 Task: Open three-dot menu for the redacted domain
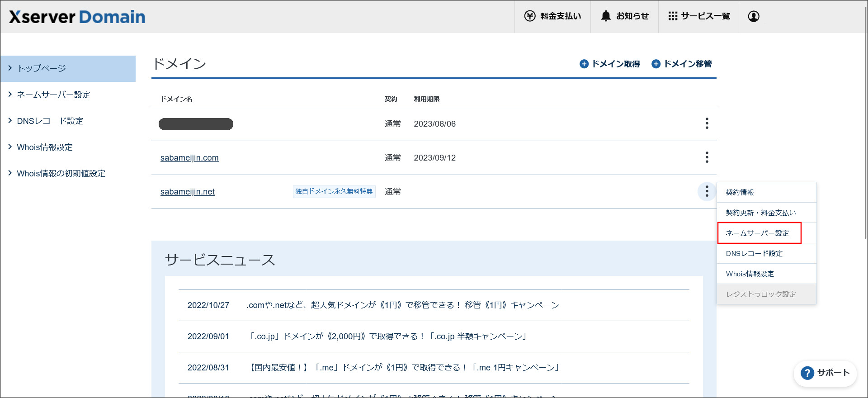(707, 123)
